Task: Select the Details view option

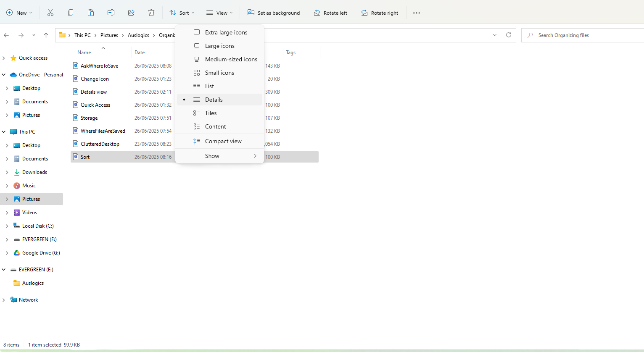Action: coord(214,100)
